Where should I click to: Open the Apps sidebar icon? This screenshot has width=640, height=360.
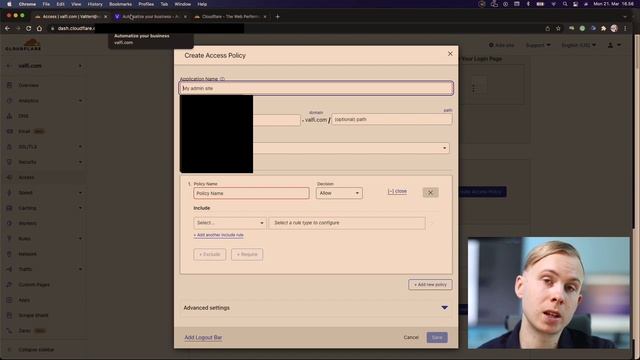pos(9,300)
